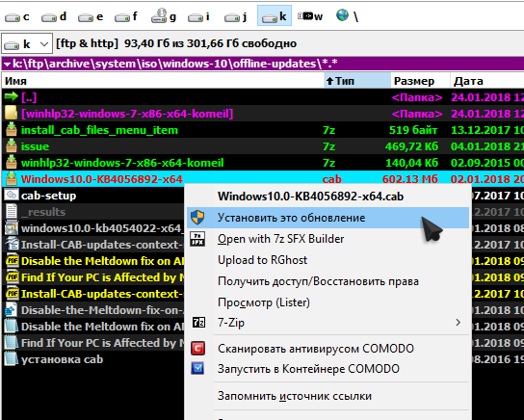
Task: Switch to drive j
Action: point(236,16)
